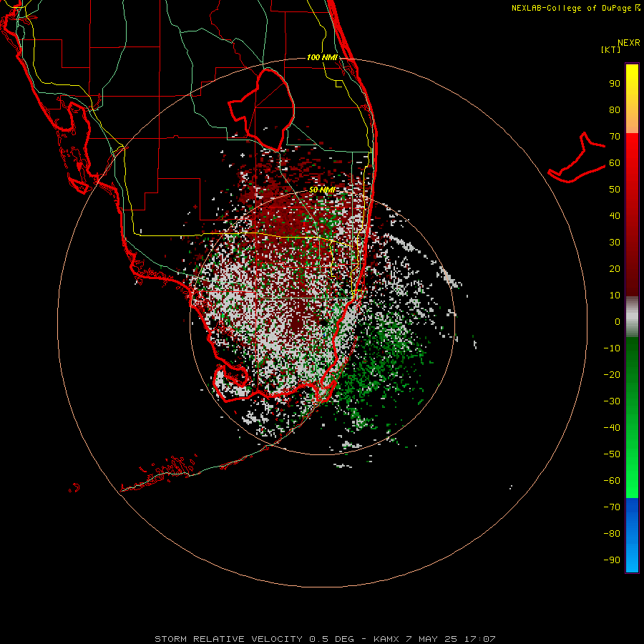Click the -60 value on the velocity scale

point(612,481)
